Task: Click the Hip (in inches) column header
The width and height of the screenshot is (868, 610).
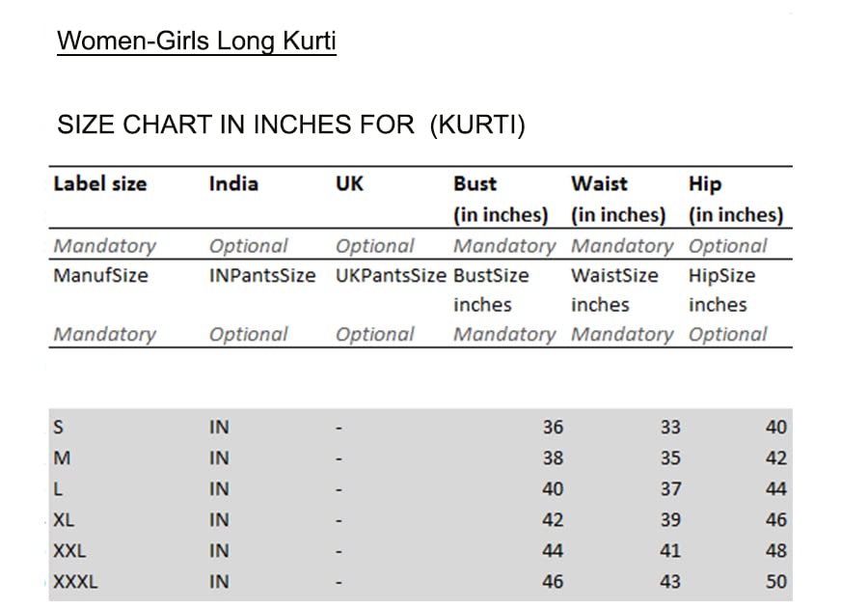Action: [735, 199]
